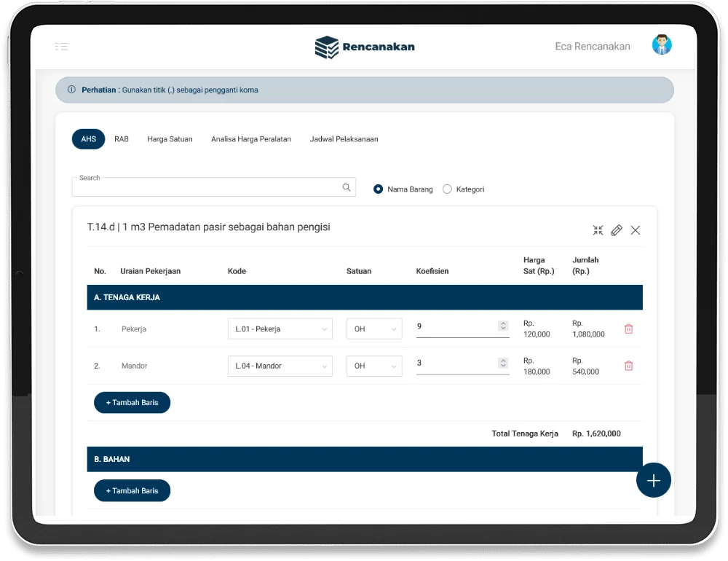Delete the Mandor row
The image size is (728, 561).
(x=629, y=366)
